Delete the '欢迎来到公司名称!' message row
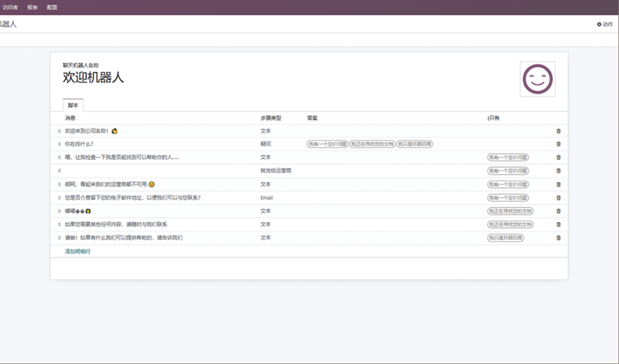619x364 pixels. [x=558, y=131]
